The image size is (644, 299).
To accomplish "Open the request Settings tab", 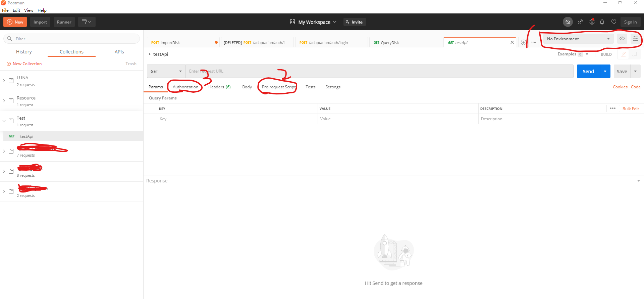I will (x=333, y=87).
